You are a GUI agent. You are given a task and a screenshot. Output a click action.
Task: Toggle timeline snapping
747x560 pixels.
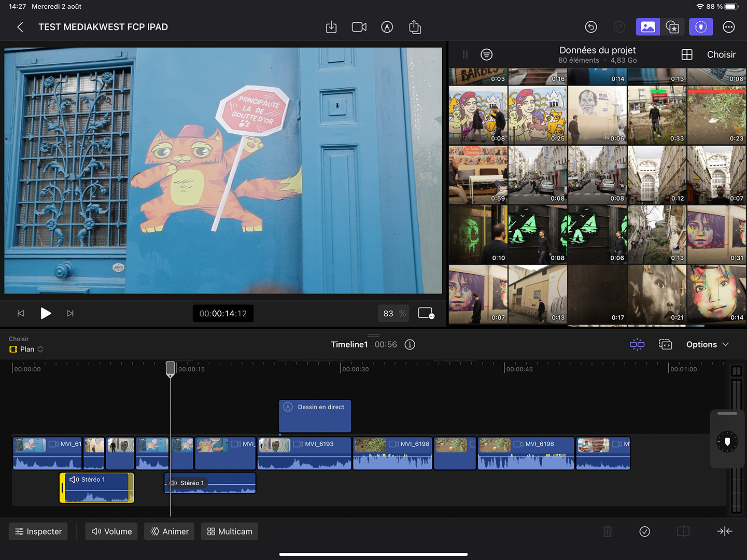point(637,344)
